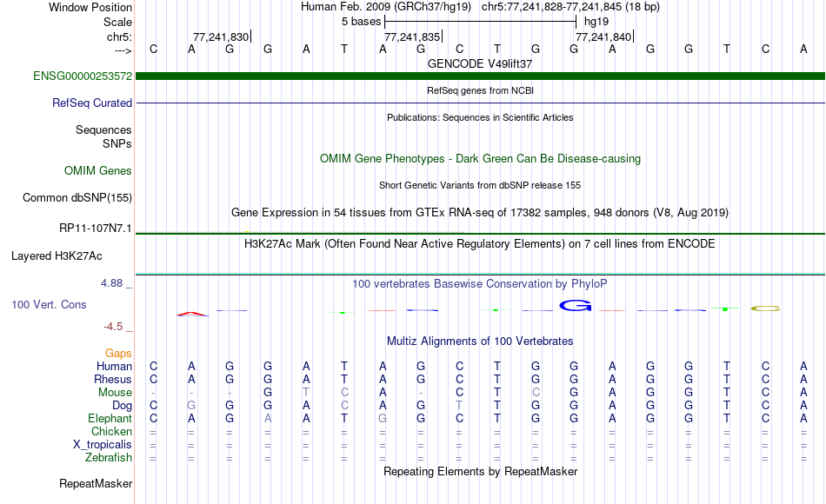Click the gray G in the Elephant row
Image resolution: width=826 pixels, height=504 pixels.
383,418
